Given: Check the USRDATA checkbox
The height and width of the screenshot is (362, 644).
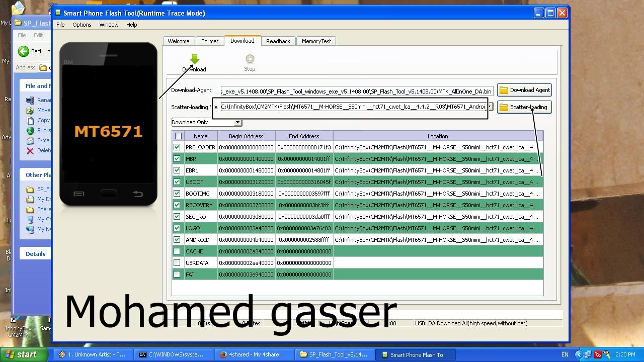Looking at the screenshot, I should coord(177,263).
